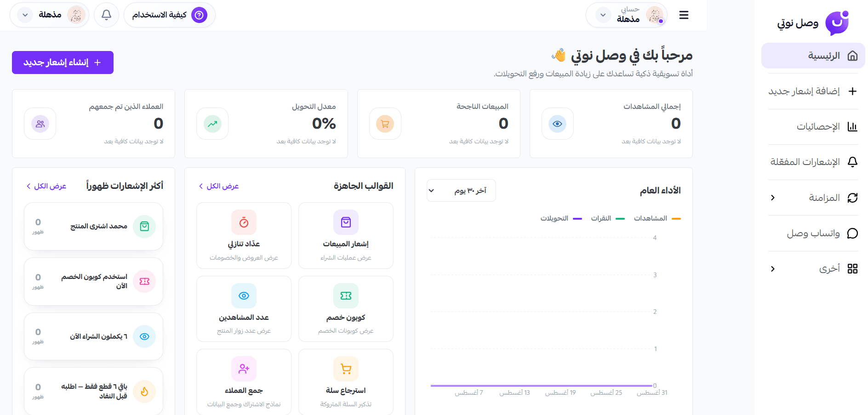This screenshot has height=415, width=868.
Task: Toggle النقرات legend series in chart
Action: tap(608, 218)
